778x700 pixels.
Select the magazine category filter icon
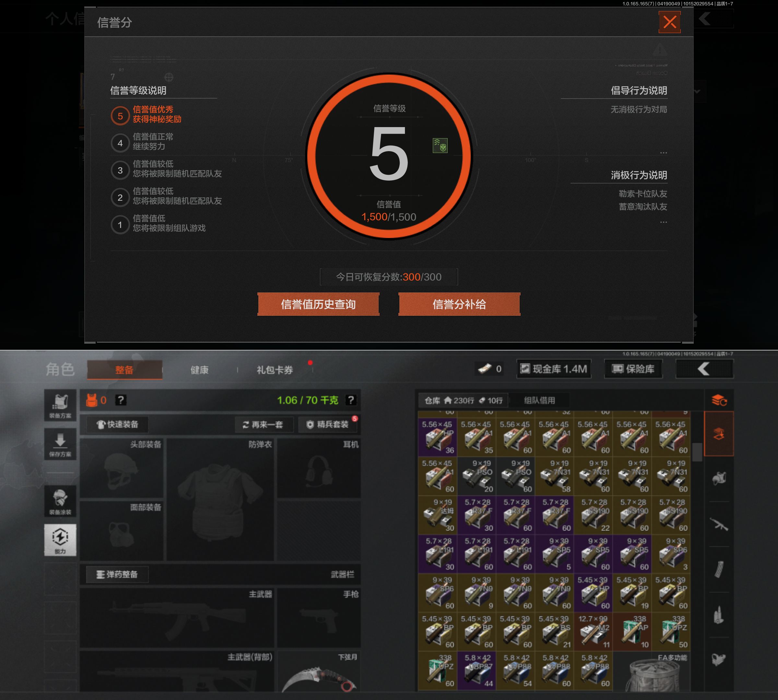(718, 570)
